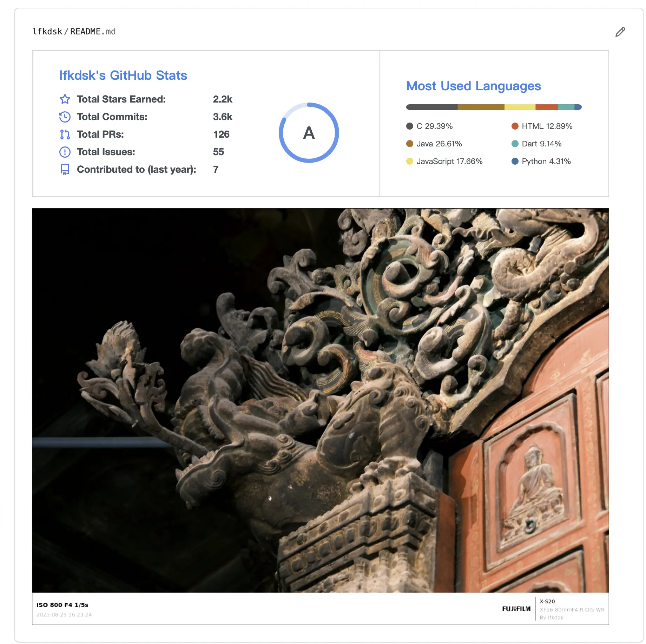Click the teal Dart language dot

[x=515, y=144]
